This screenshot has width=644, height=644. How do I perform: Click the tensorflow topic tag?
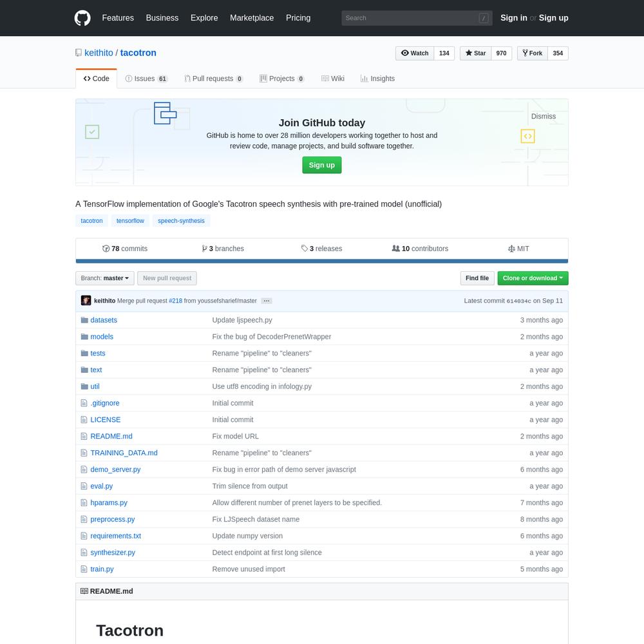tap(130, 220)
